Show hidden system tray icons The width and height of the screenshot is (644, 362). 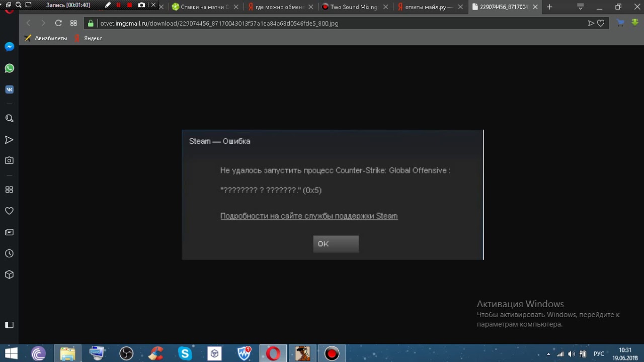point(548,354)
